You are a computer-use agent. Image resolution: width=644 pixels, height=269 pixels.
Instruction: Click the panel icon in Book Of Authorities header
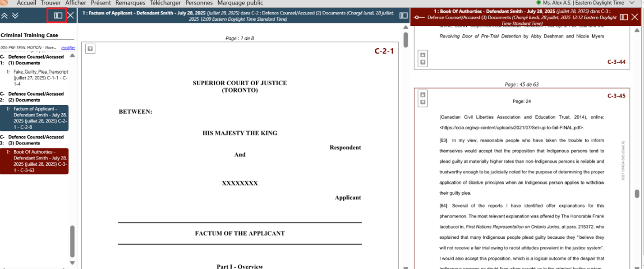624,17
